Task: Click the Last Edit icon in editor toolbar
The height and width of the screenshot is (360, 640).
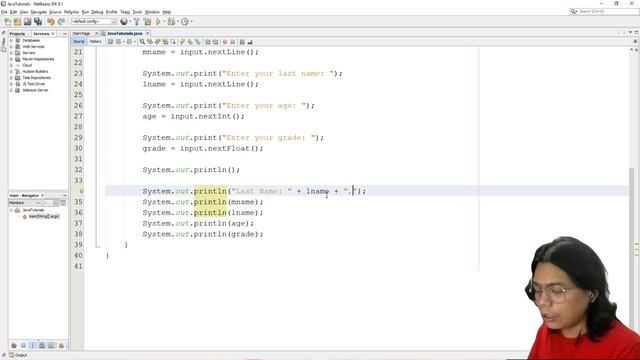Action: [x=110, y=42]
